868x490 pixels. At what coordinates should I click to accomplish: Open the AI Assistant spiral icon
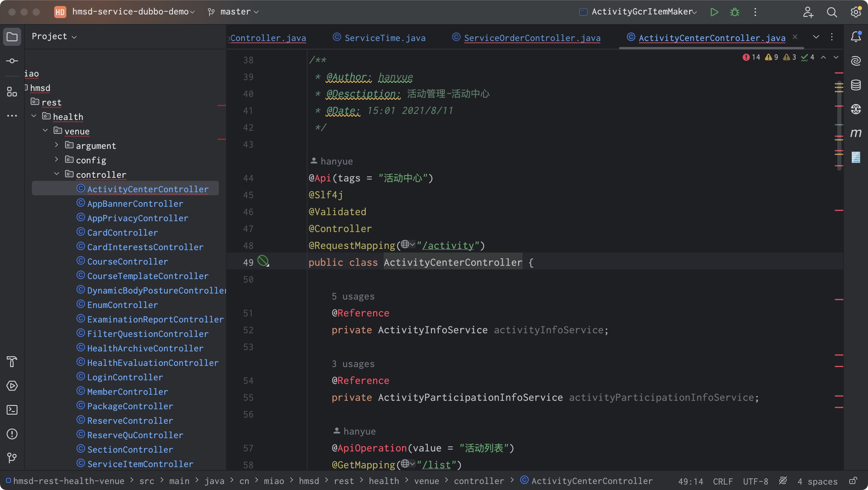[856, 61]
